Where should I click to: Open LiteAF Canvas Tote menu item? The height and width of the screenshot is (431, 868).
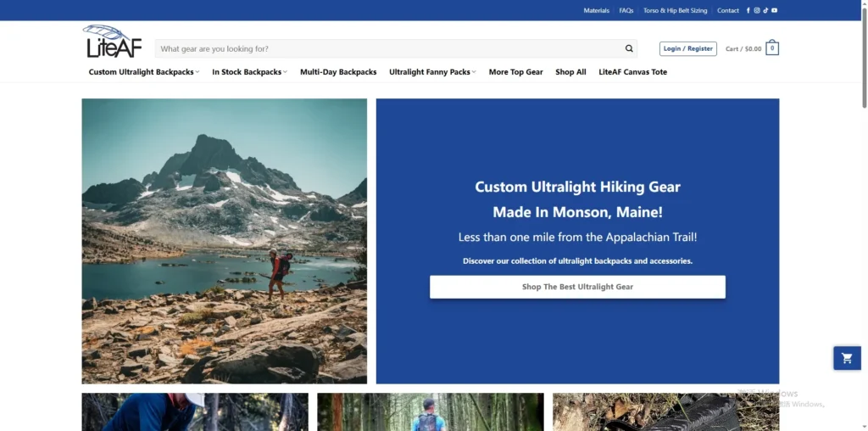coord(632,72)
